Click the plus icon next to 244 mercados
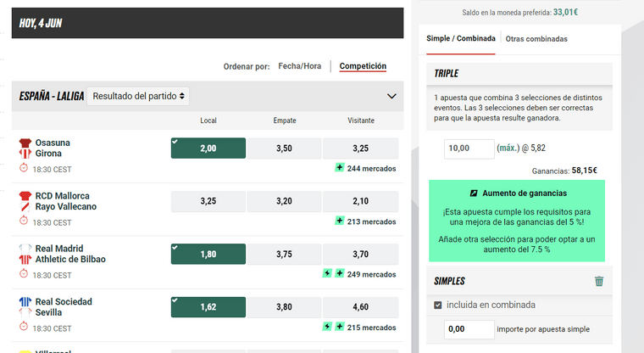 click(x=339, y=167)
